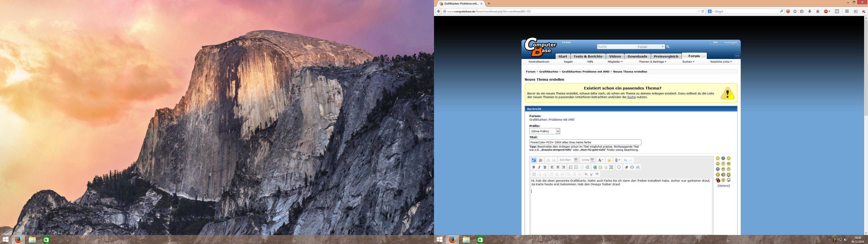
Task: Insert an image using picture icon
Action: [611, 167]
